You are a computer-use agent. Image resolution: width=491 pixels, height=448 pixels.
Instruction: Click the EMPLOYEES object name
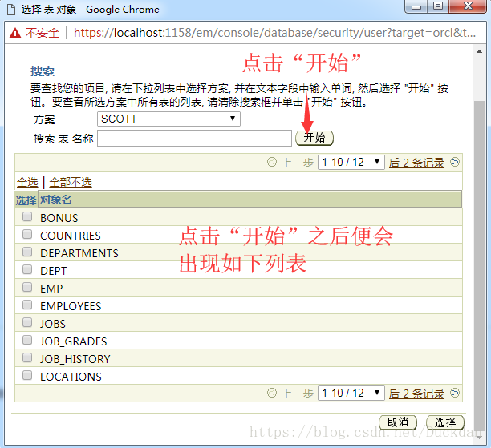click(x=71, y=306)
